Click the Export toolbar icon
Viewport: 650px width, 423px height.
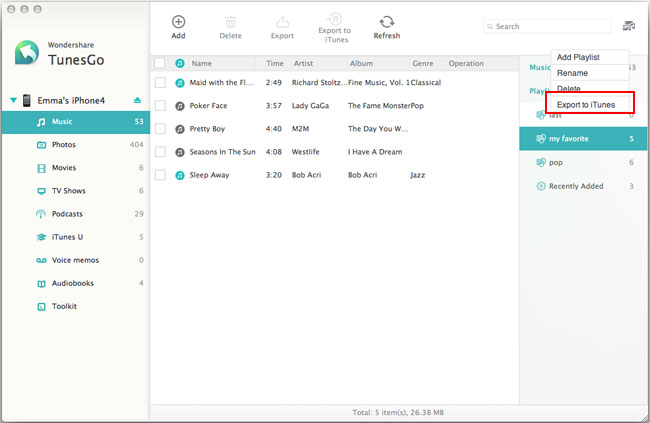click(x=282, y=22)
